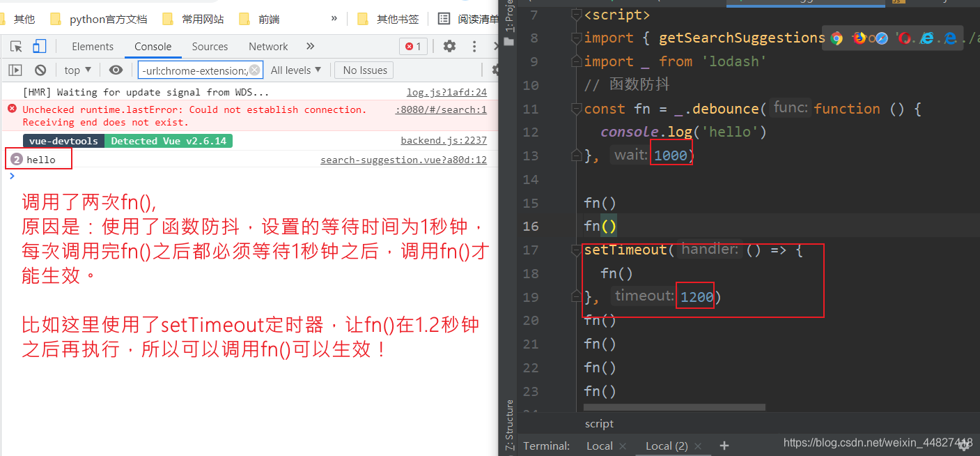Show more DevTools tabs chevron

[x=310, y=46]
